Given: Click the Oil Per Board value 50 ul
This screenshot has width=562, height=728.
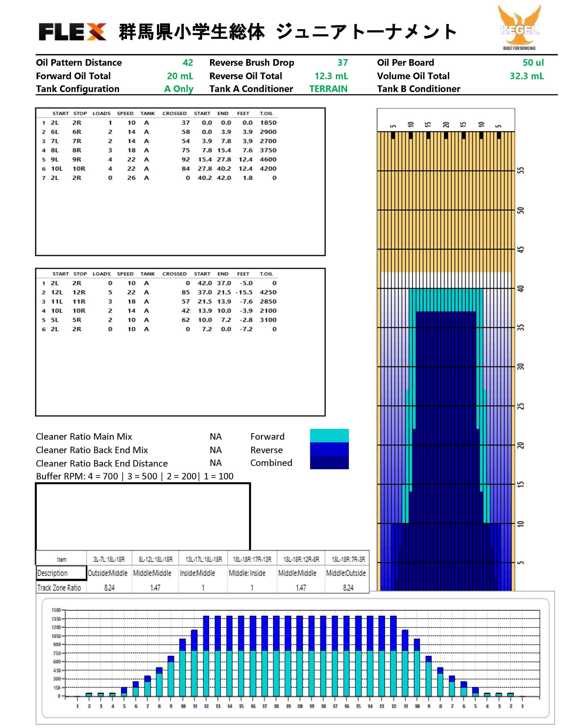Looking at the screenshot, I should pyautogui.click(x=533, y=63).
